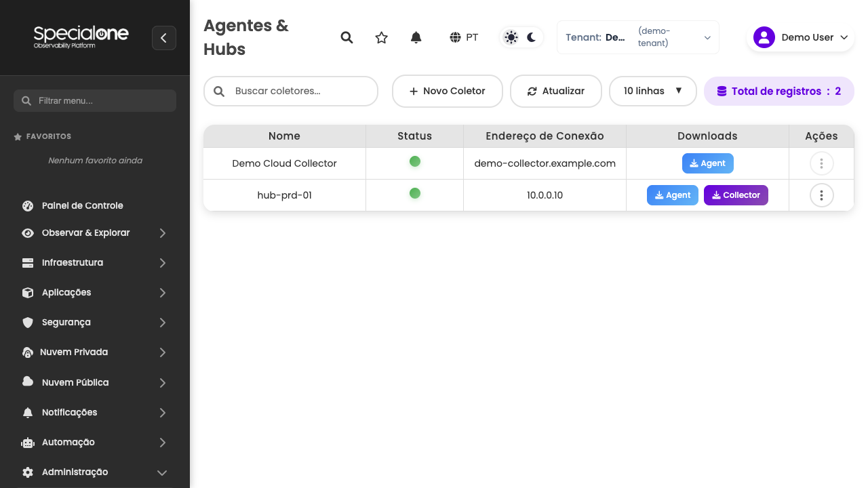868x488 pixels.
Task: Click the Administração gear icon
Action: 28,472
